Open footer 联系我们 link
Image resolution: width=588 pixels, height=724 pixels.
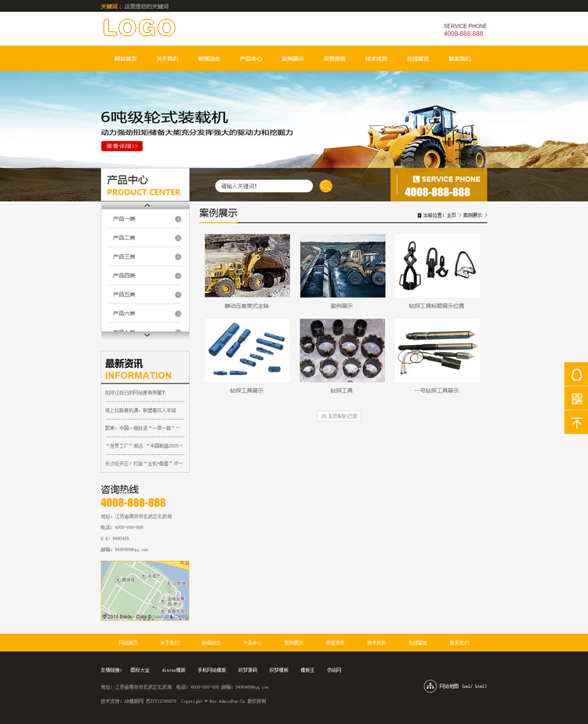pyautogui.click(x=459, y=642)
